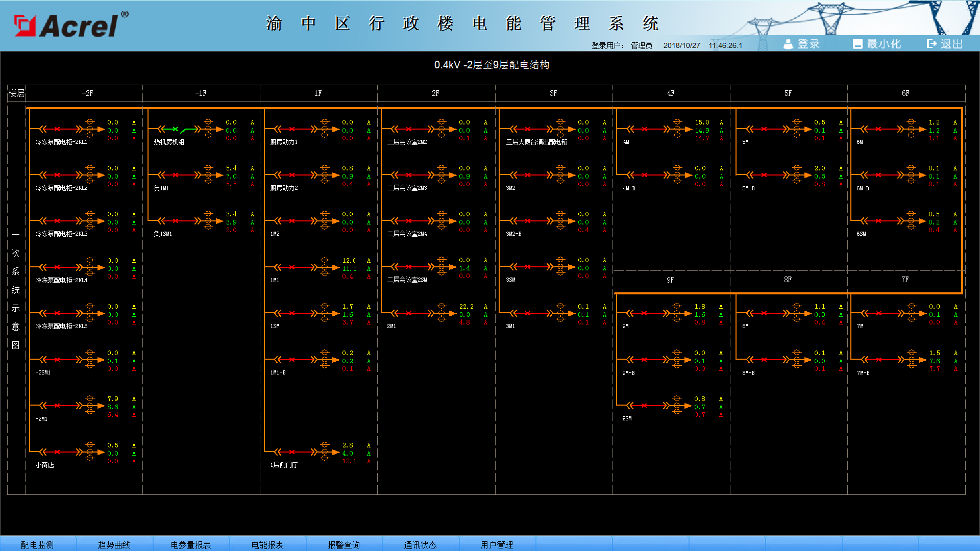The width and height of the screenshot is (980, 551).
Task: Click the 冷冻泵配电柜-2KL1 label
Action: (x=61, y=142)
